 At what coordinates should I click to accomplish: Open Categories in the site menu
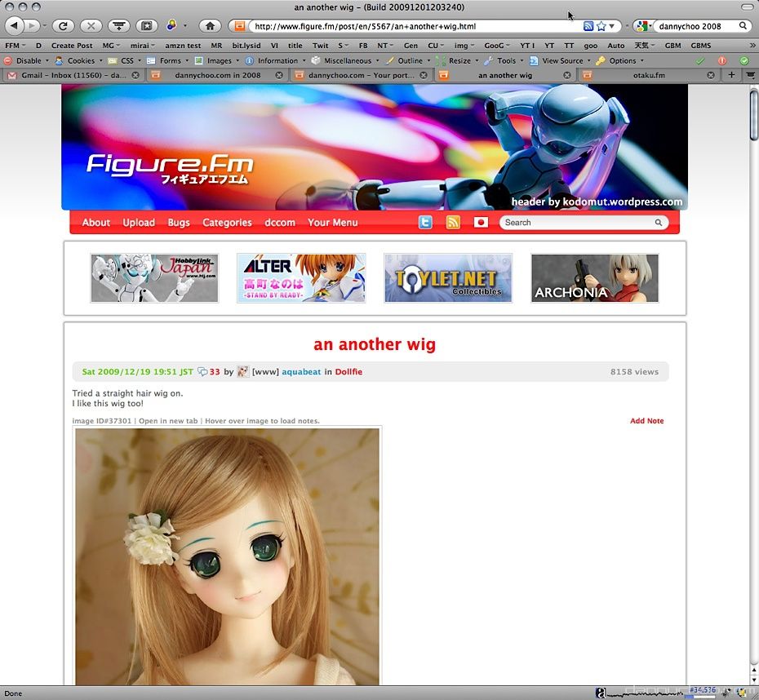tap(227, 223)
